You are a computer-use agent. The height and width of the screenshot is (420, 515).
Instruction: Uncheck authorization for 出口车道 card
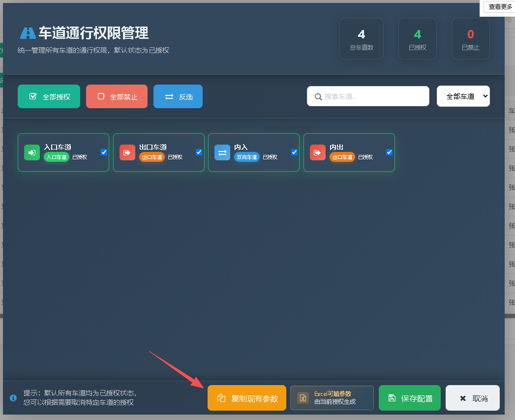pyautogui.click(x=199, y=152)
